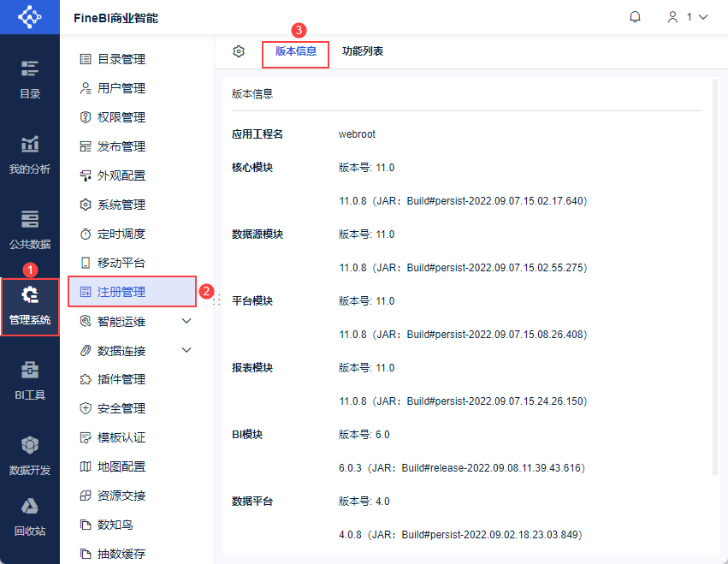Switch to the 功能列表 tab

363,51
